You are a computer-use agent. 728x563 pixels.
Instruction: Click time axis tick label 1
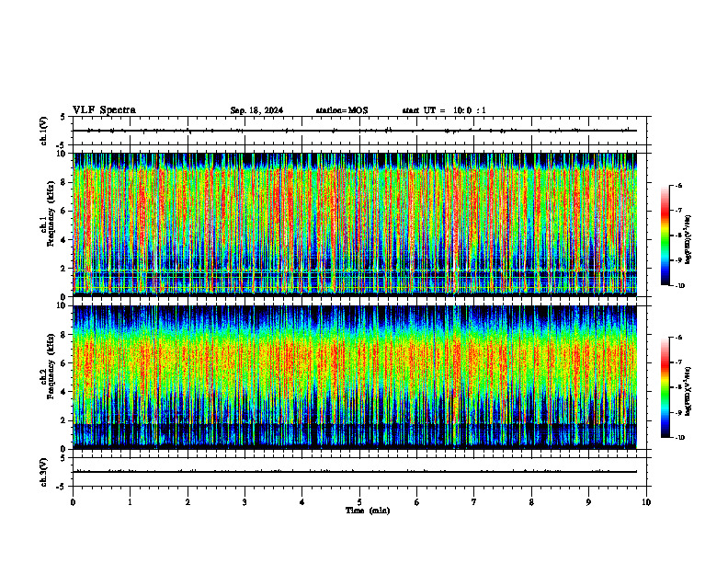130,502
